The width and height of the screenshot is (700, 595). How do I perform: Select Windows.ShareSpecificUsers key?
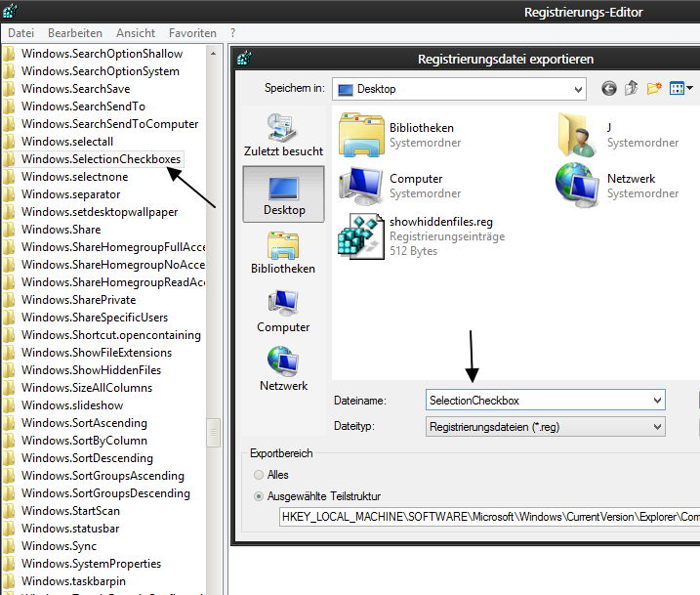[95, 318]
